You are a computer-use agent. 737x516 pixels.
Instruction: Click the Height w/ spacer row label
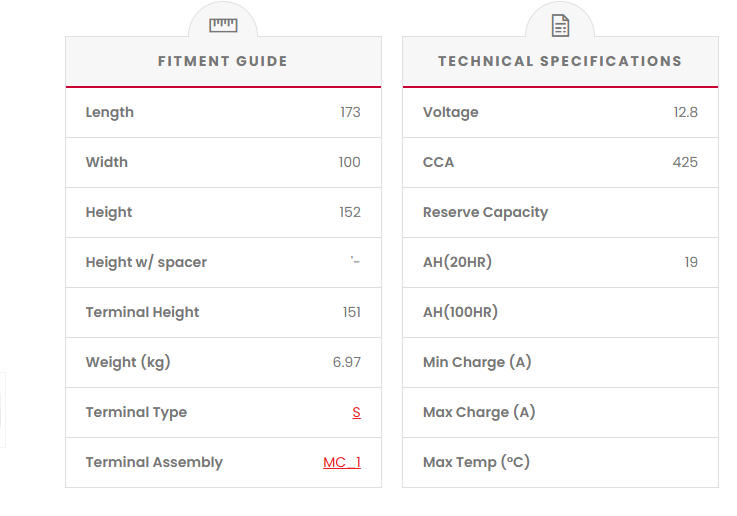coord(146,262)
